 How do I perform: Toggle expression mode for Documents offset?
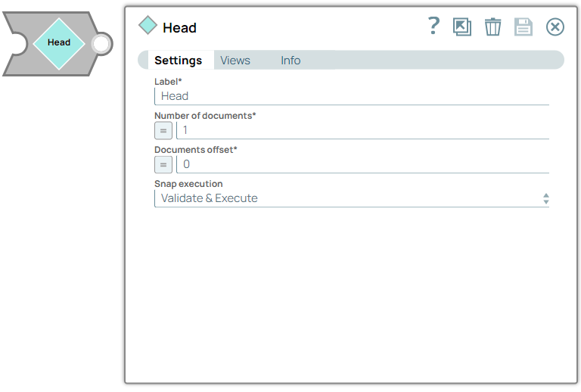point(163,164)
